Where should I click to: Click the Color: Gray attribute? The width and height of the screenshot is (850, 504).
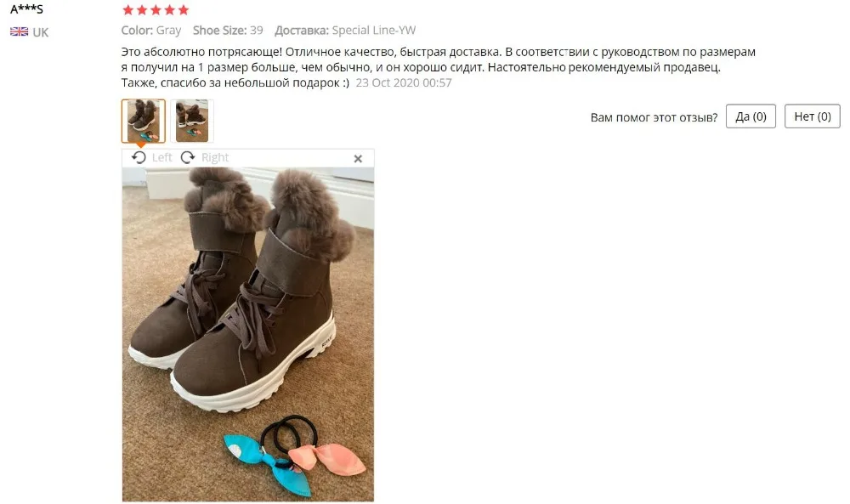tap(151, 31)
